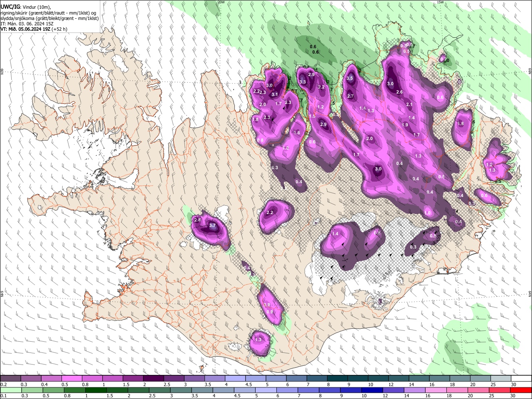The height and width of the screenshot is (399, 532).
Task: Click the 20W longitude label at the top
Action: [221, 2]
